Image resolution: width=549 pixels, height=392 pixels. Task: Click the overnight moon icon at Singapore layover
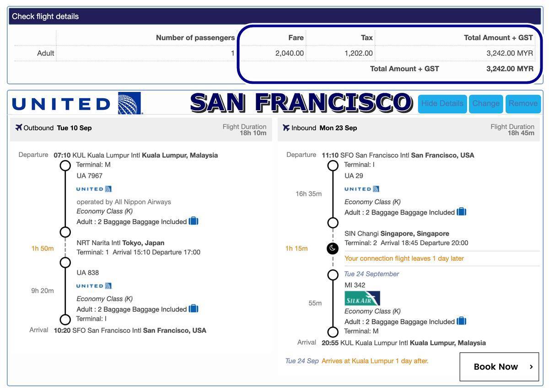pos(333,248)
